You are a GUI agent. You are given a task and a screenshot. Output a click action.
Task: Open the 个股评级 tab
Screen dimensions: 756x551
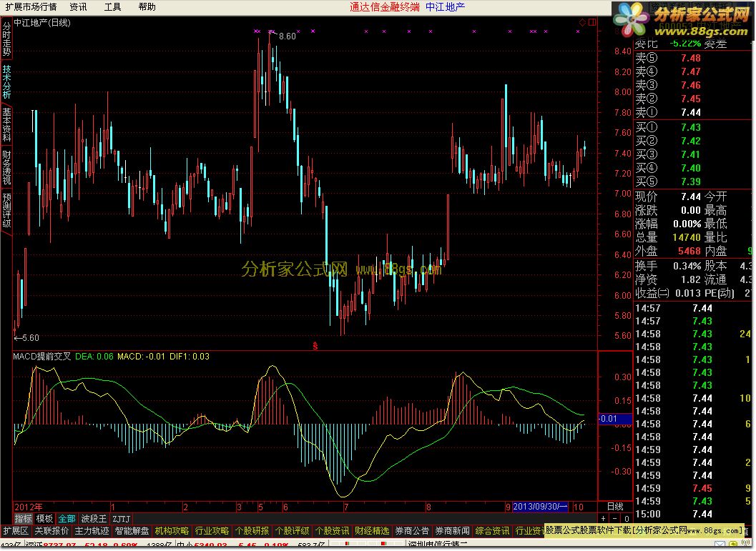click(292, 531)
